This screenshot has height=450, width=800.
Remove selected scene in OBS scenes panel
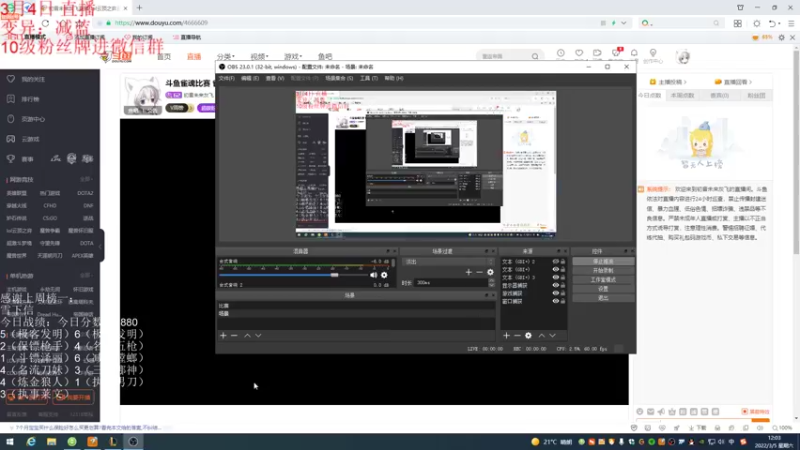click(234, 336)
